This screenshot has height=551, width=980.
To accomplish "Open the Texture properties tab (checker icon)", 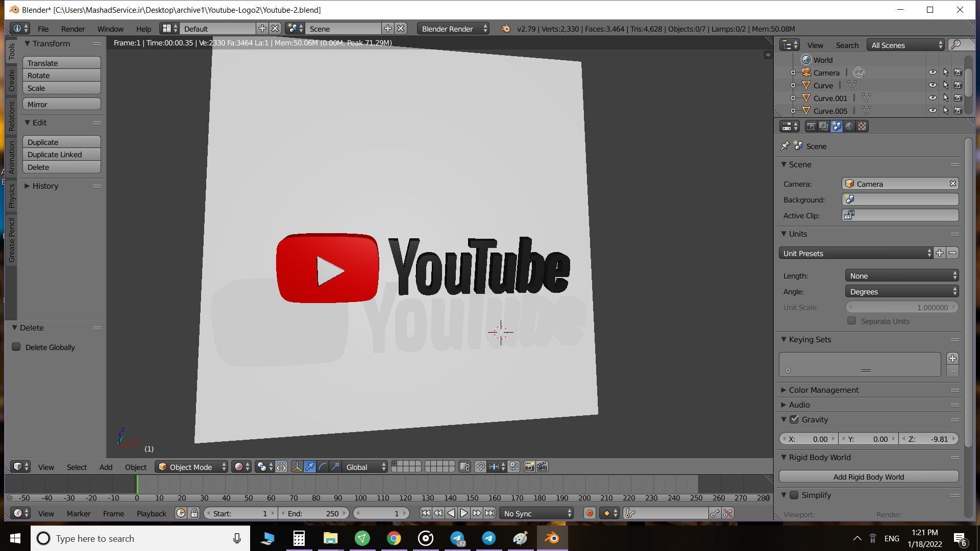I will (x=862, y=127).
